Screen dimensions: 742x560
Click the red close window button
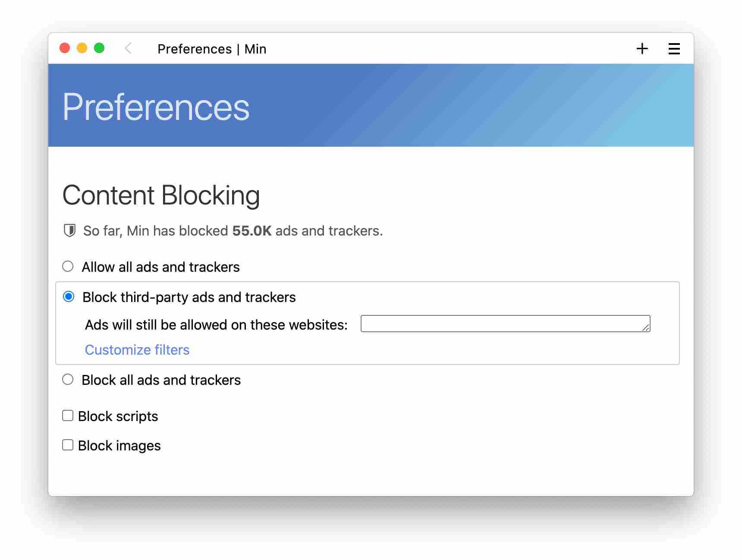[x=65, y=48]
